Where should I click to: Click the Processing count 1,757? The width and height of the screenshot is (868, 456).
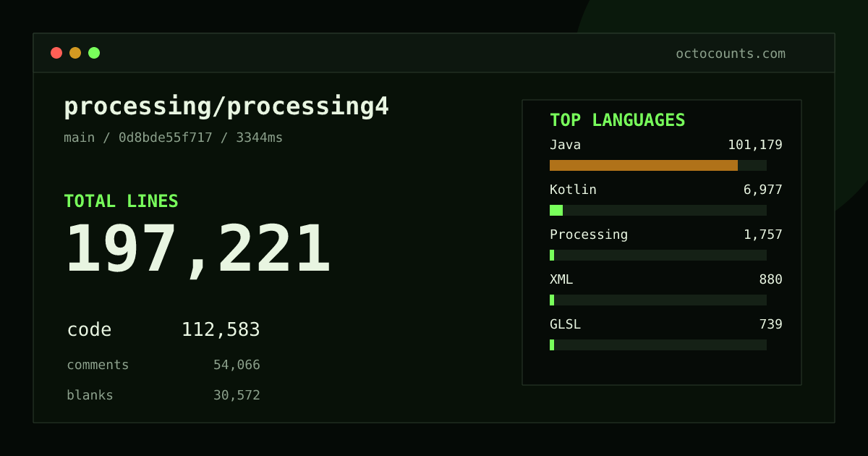763,235
